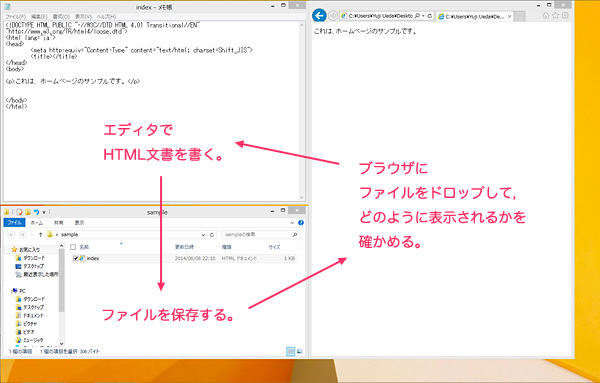Screen dimensions: 600x383
Task: Sort by 更新日時 column header
Action: click(184, 247)
